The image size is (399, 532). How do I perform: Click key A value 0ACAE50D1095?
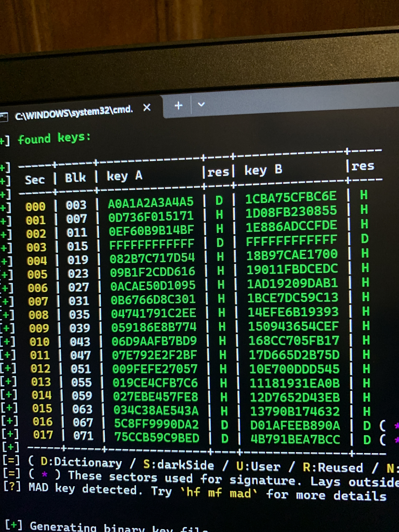coord(153,286)
